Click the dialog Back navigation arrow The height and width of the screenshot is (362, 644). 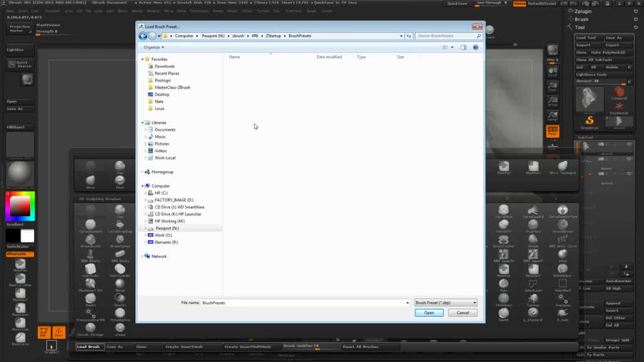coord(143,36)
